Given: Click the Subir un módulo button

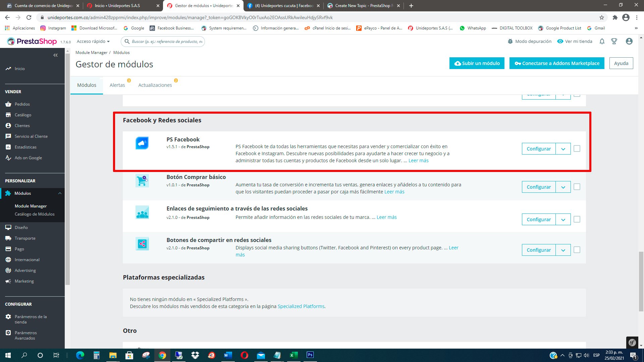Looking at the screenshot, I should [x=477, y=63].
